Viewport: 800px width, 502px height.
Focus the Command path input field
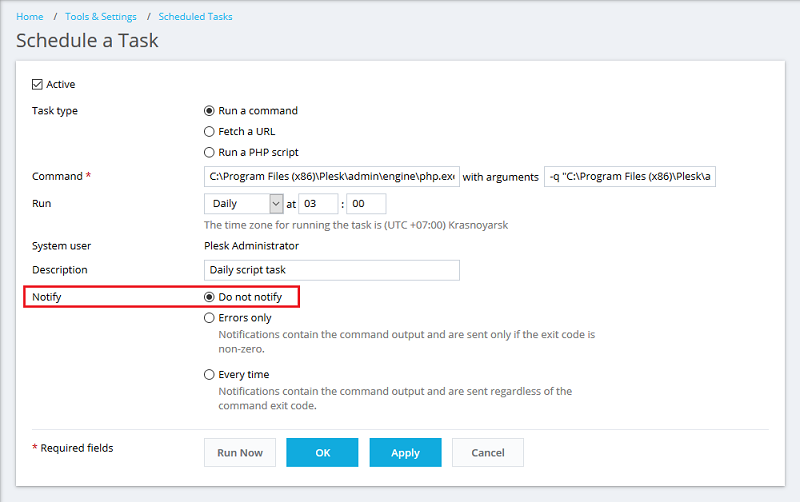[x=332, y=177]
